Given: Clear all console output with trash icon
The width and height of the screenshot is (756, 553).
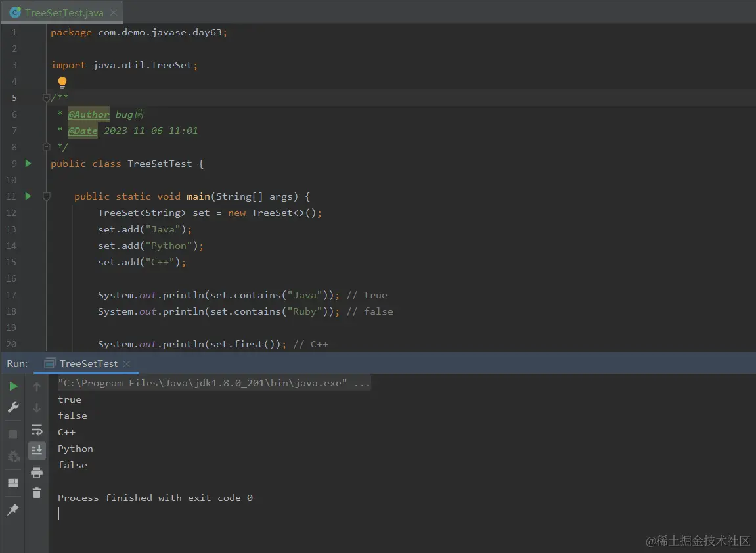Looking at the screenshot, I should [x=37, y=493].
